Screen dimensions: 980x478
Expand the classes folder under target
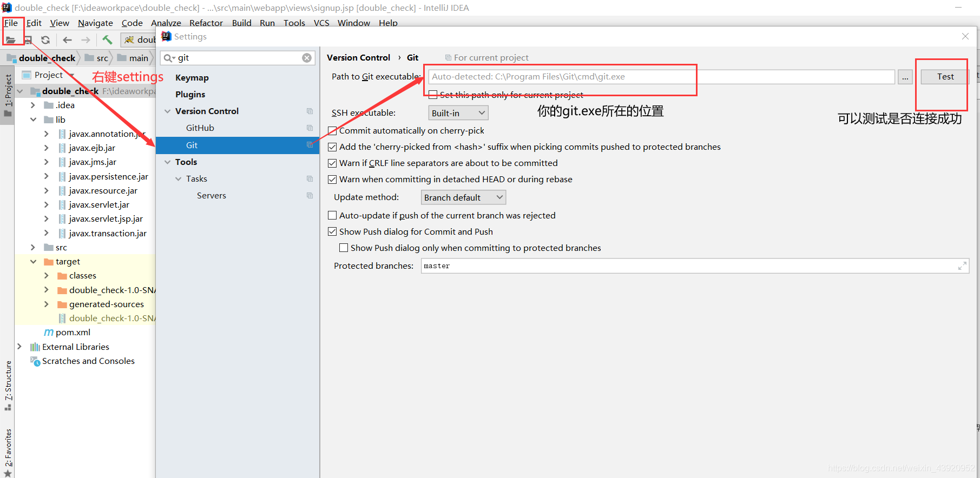point(47,275)
